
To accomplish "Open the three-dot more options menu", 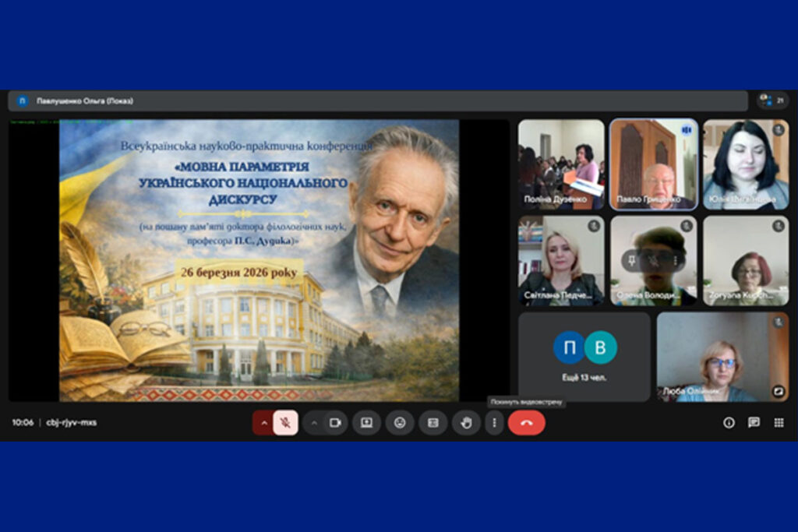I will tap(494, 423).
